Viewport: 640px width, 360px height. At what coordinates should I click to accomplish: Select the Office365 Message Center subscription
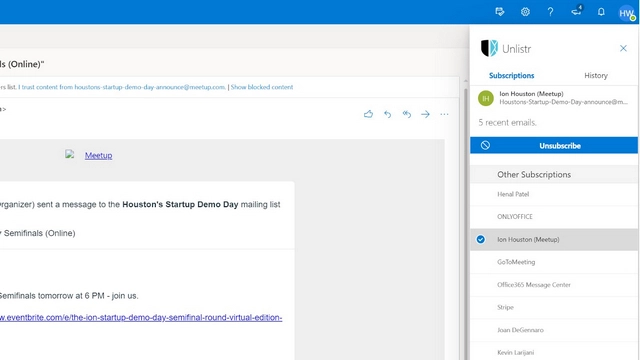[554, 285]
